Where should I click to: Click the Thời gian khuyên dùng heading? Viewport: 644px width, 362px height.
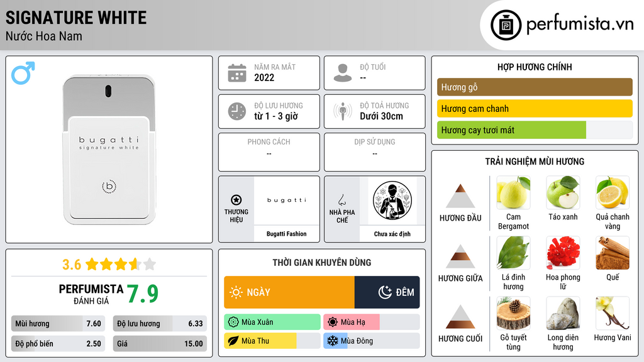[322, 262]
